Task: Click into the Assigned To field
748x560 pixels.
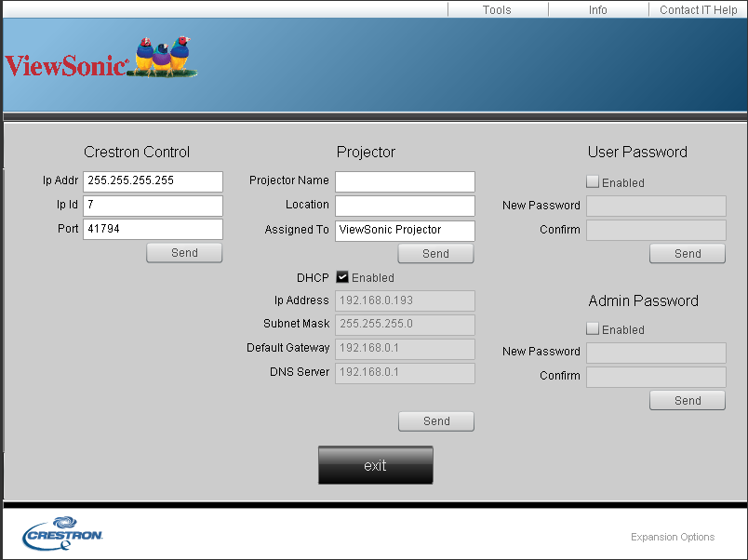Action: (x=405, y=231)
